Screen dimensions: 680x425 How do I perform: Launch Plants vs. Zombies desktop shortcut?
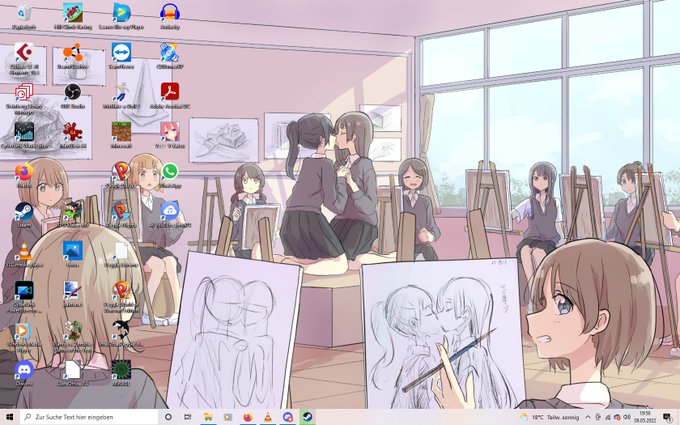pyautogui.click(x=72, y=337)
